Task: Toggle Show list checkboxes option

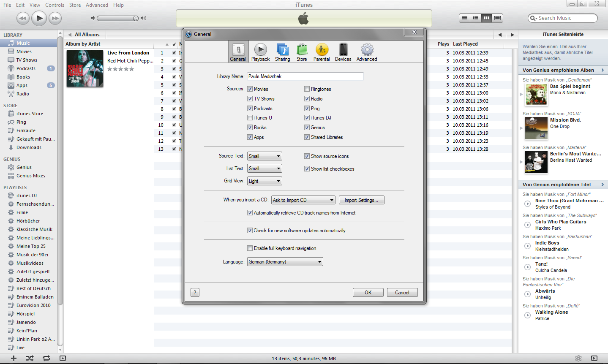Action: (307, 169)
